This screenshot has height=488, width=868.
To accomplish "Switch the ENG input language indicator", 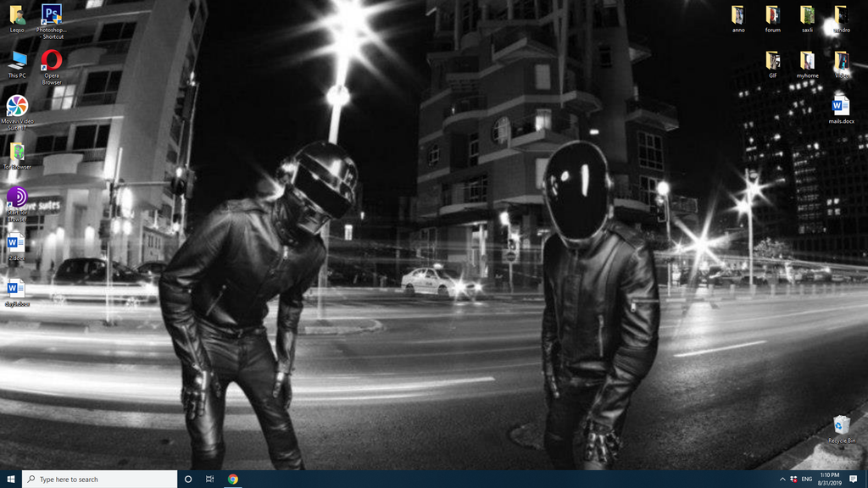I will coord(807,480).
